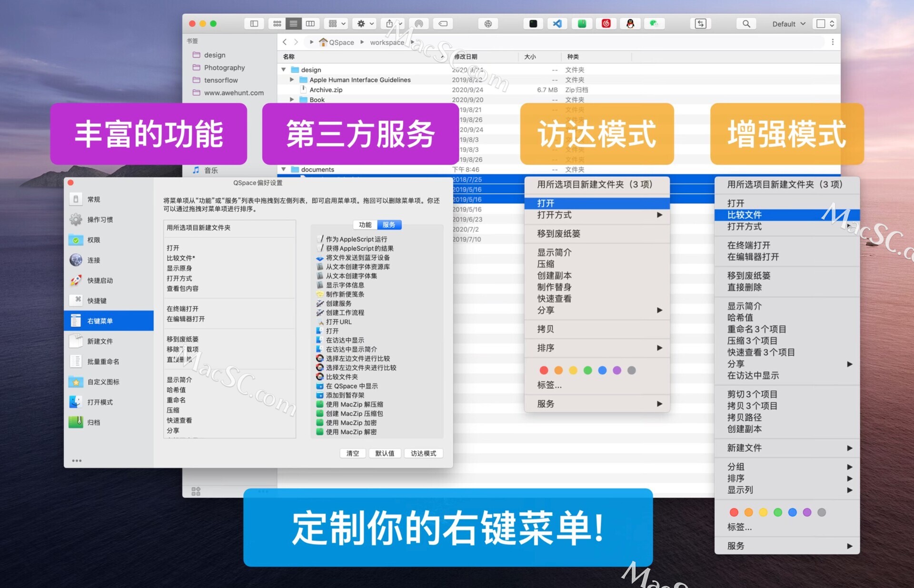This screenshot has width=914, height=588.
Task: Open in Visual Studio Code icon
Action: 557,24
